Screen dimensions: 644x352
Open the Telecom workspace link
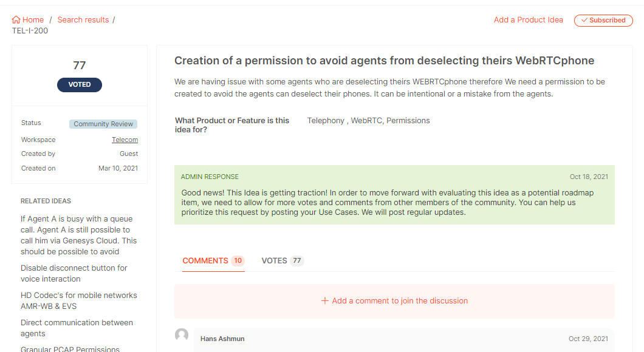click(125, 140)
